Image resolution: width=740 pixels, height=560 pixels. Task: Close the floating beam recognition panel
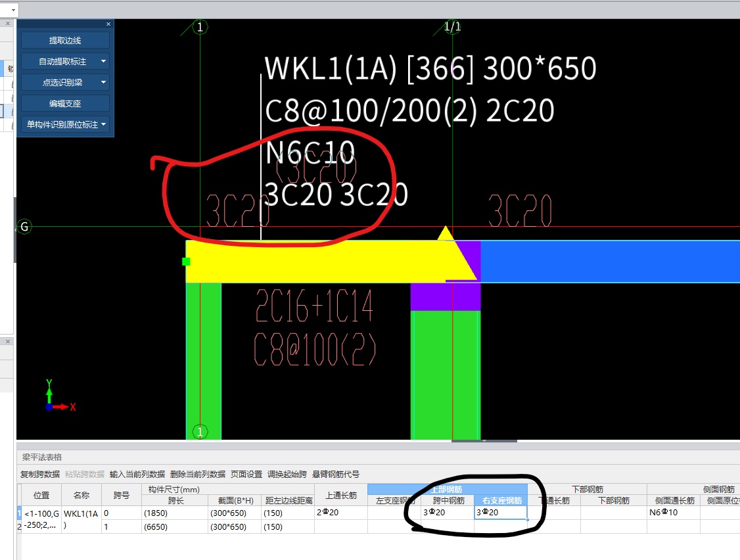click(108, 24)
